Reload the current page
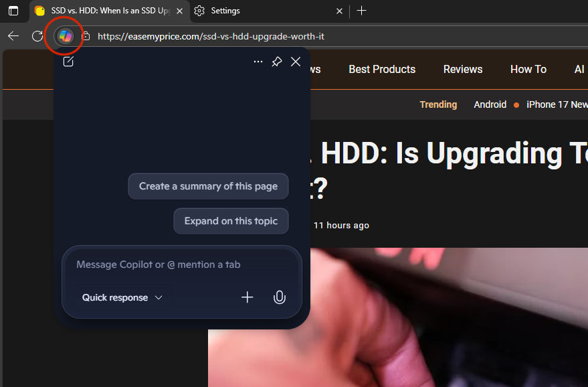This screenshot has width=588, height=387. (37, 36)
